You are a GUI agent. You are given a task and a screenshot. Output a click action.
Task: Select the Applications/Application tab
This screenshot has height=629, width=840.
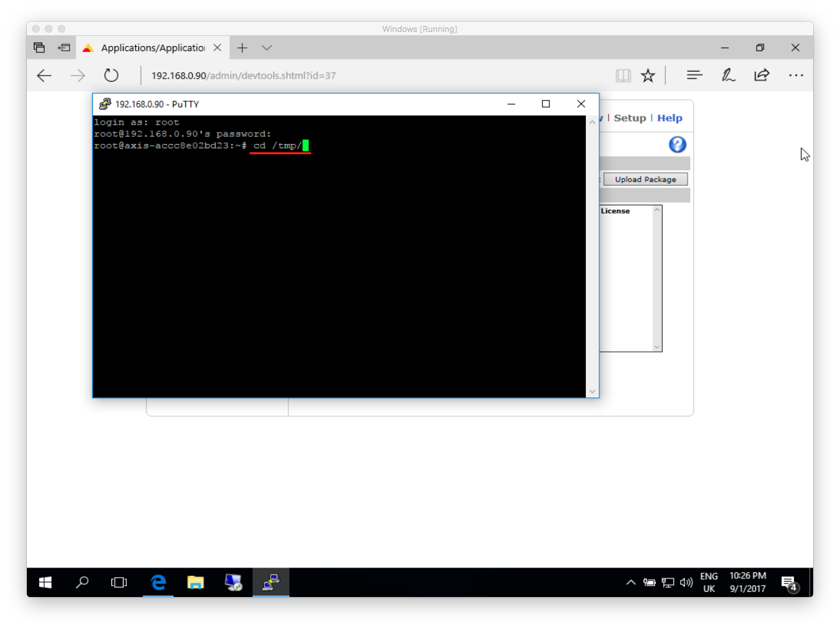pyautogui.click(x=152, y=48)
